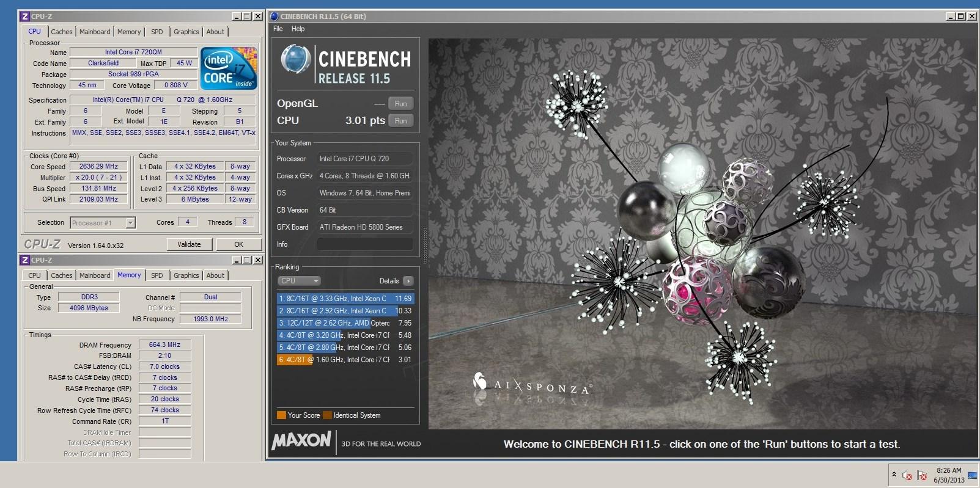Select ranking row 4C/8T @ 2.80 GHz Core i7
Image resolution: width=980 pixels, height=488 pixels.
(x=345, y=348)
